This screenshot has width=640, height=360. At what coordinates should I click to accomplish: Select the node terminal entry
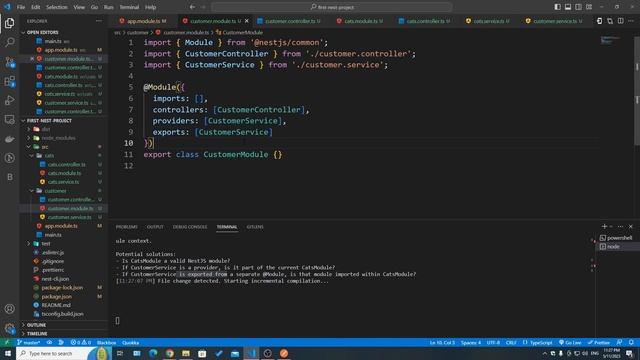[x=616, y=247]
